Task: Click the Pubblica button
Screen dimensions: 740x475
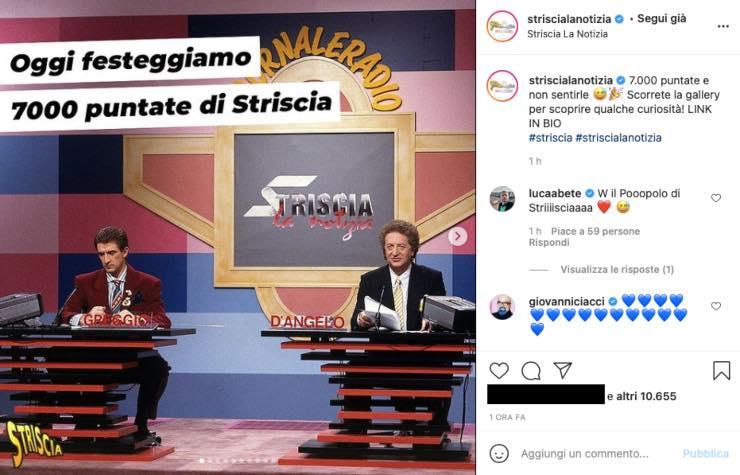Action: click(706, 454)
